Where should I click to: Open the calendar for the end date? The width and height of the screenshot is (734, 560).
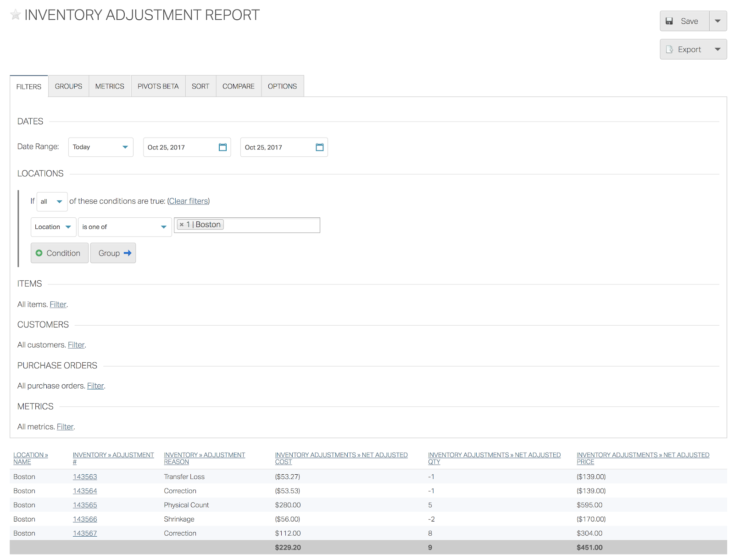click(319, 147)
